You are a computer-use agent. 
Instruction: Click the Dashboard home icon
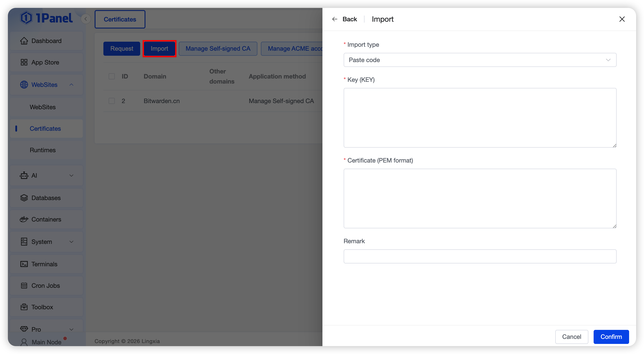point(24,41)
